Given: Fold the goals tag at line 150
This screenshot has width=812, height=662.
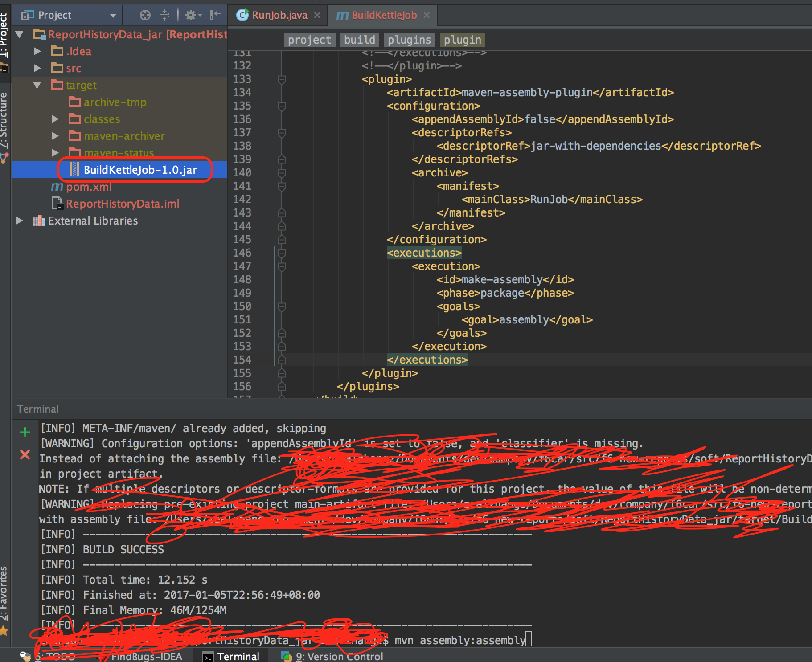Looking at the screenshot, I should [x=282, y=306].
